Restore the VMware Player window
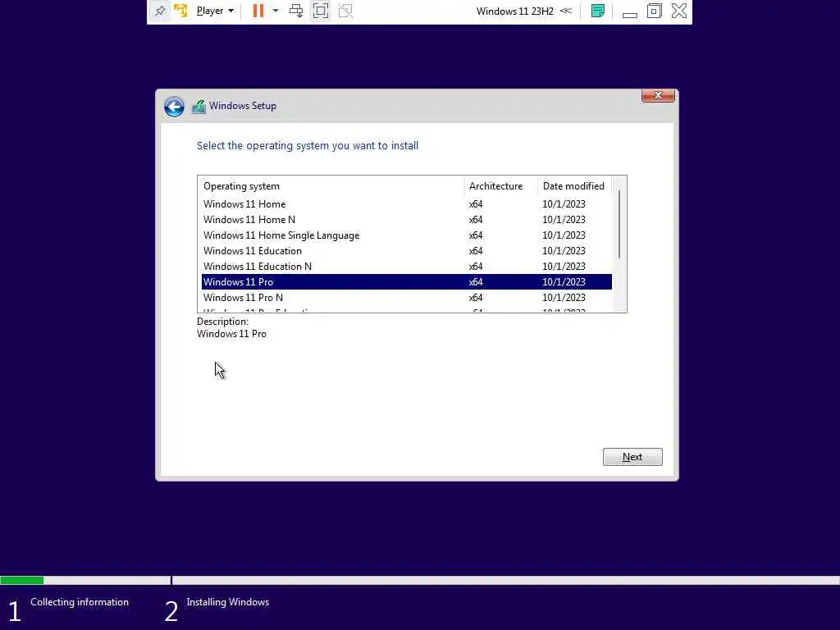This screenshot has width=840, height=630. tap(654, 11)
